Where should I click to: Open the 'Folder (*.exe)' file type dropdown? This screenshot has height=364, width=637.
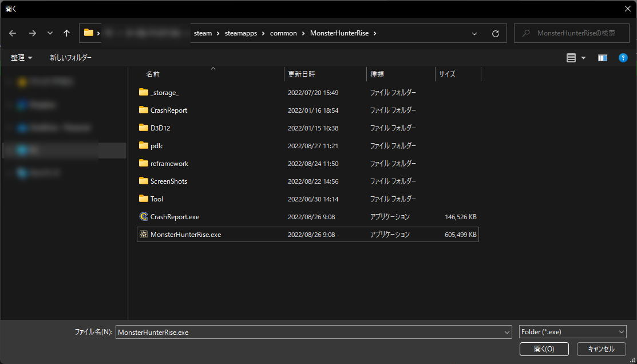tap(573, 332)
